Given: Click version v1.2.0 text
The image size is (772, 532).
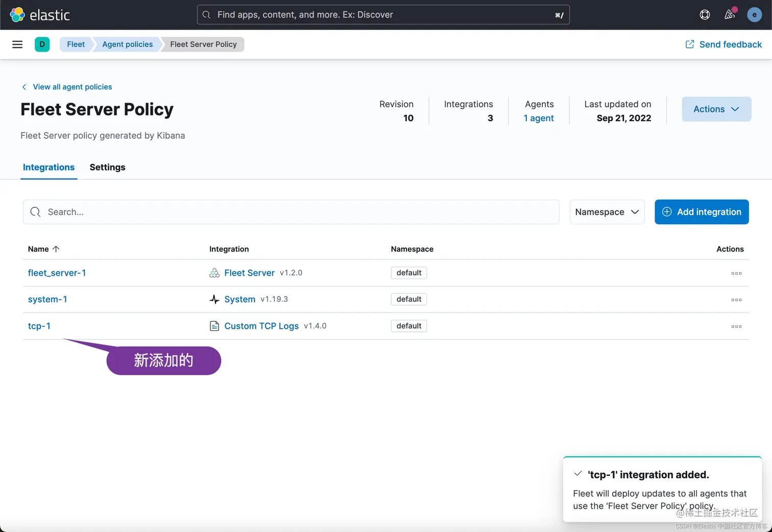Looking at the screenshot, I should (291, 273).
